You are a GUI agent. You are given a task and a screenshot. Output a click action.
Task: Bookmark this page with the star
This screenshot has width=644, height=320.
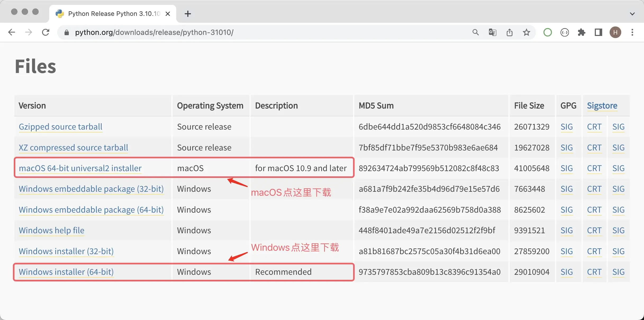pyautogui.click(x=527, y=32)
